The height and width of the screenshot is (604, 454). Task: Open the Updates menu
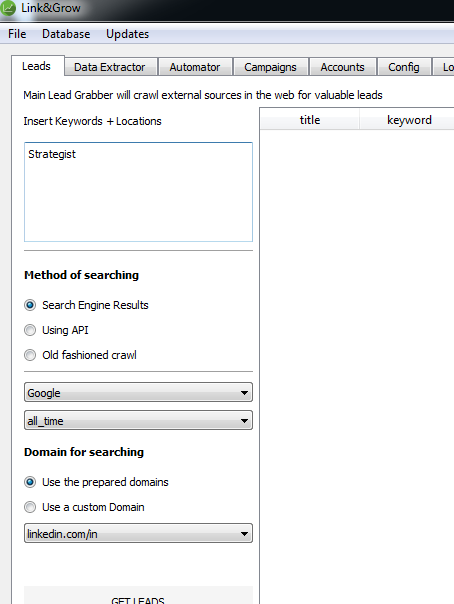click(127, 34)
